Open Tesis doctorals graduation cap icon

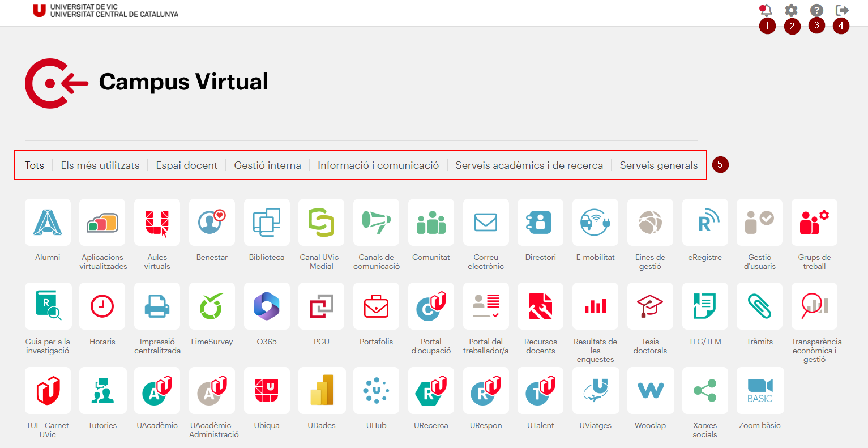pos(650,306)
